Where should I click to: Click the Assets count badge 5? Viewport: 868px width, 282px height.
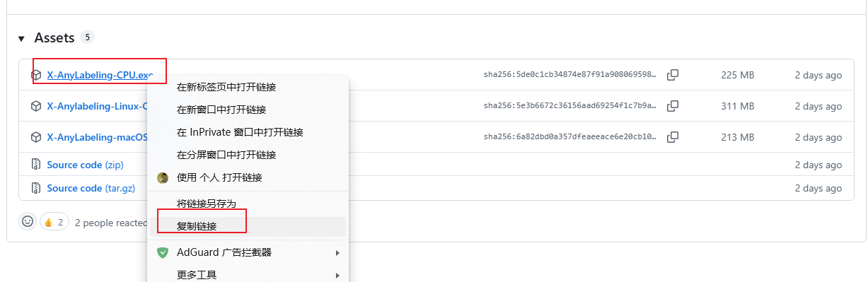click(x=87, y=37)
